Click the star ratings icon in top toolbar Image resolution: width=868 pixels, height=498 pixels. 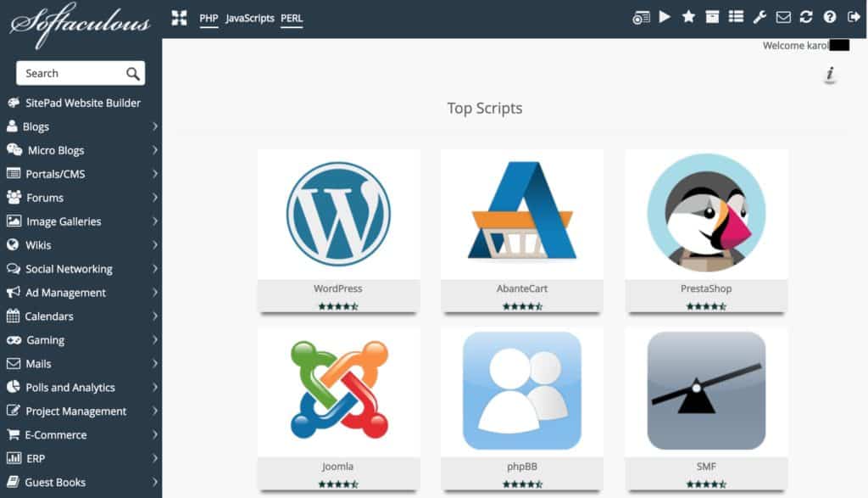click(x=688, y=17)
